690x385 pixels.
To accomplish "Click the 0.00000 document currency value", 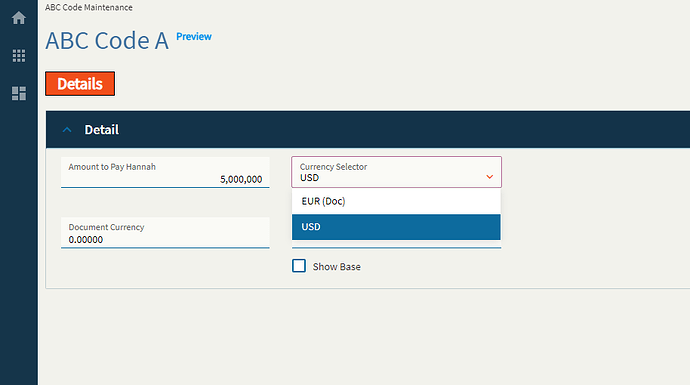I will [x=86, y=240].
